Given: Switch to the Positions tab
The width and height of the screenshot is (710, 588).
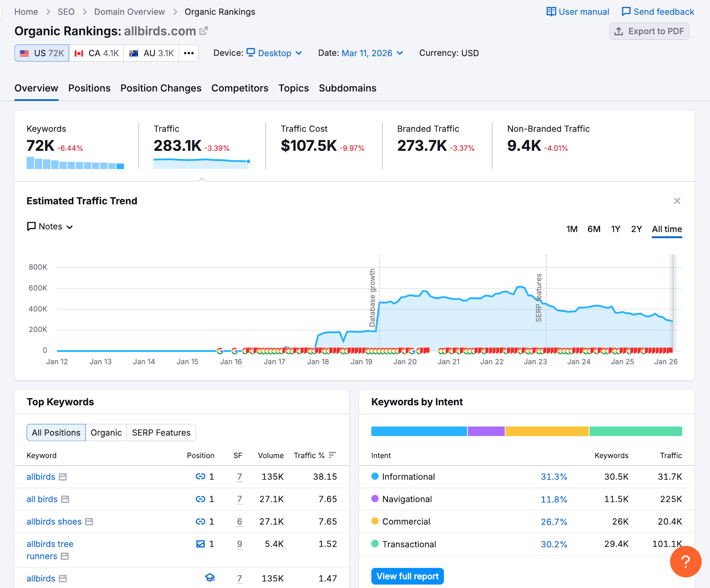Looking at the screenshot, I should click(89, 88).
